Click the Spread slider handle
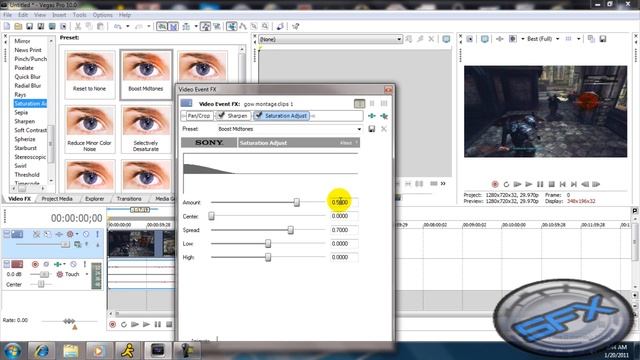 point(291,230)
